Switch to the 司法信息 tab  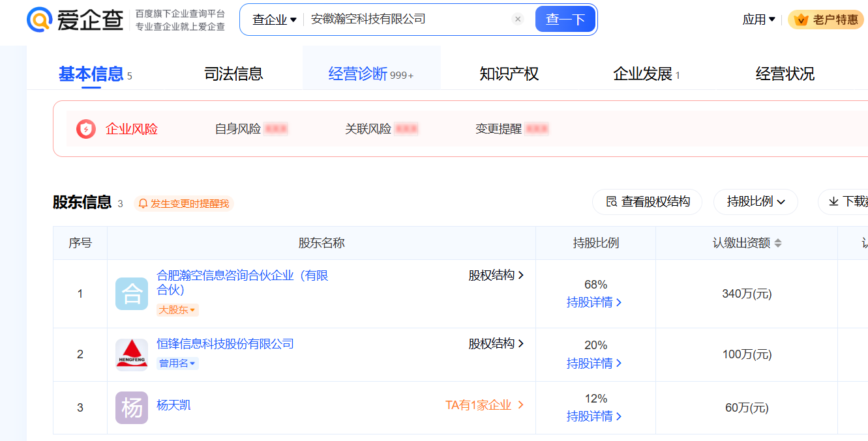click(x=233, y=74)
